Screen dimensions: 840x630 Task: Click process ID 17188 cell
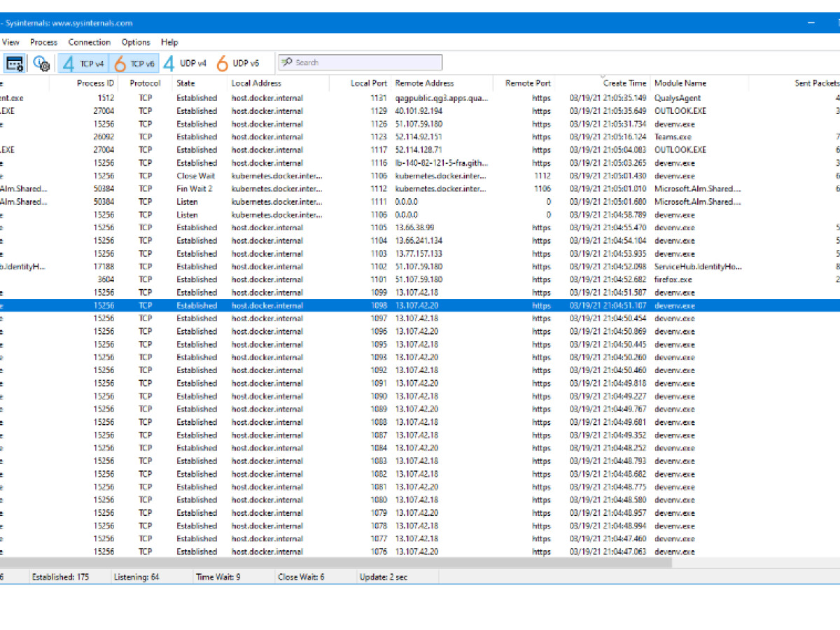click(x=104, y=267)
